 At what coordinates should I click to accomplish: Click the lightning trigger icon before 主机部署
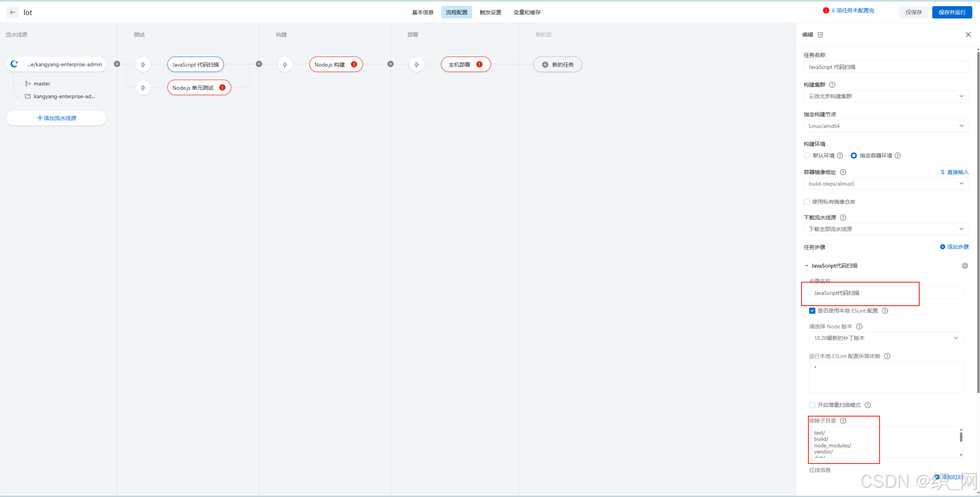click(416, 65)
